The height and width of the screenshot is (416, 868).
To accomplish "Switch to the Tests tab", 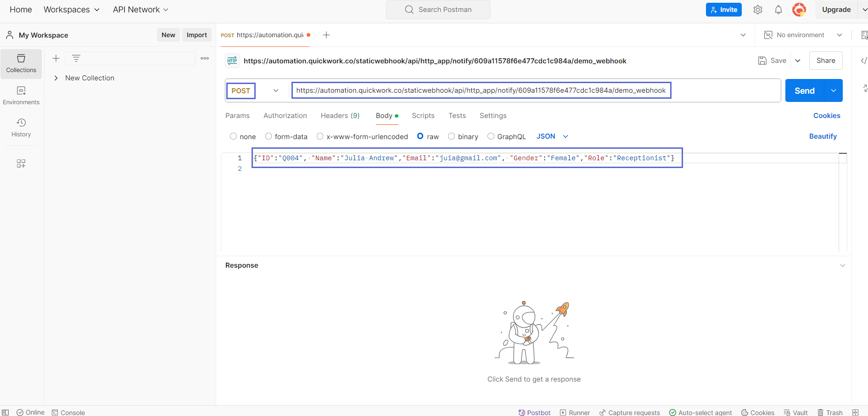I will [457, 116].
